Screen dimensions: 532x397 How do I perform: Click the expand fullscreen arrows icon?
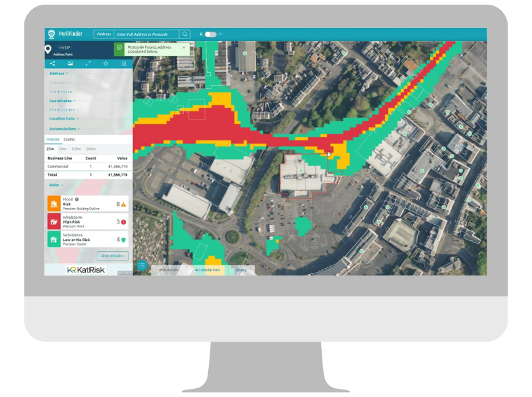point(88,63)
